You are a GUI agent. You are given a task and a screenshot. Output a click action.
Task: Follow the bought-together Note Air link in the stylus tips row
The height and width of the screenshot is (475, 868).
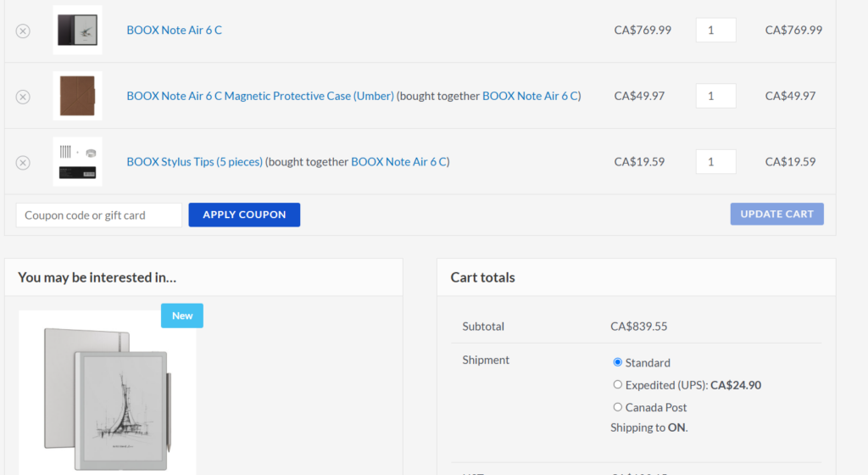(398, 162)
